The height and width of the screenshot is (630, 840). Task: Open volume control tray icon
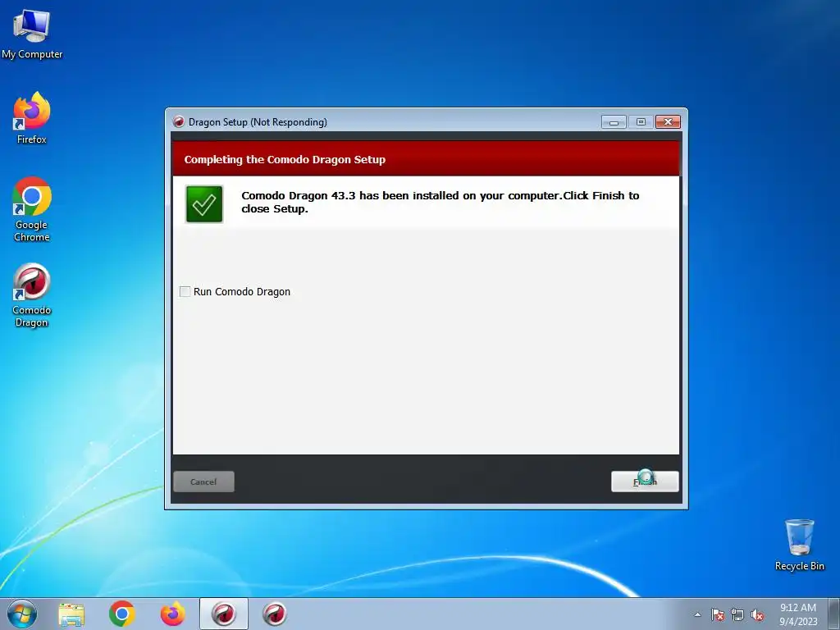pyautogui.click(x=757, y=614)
